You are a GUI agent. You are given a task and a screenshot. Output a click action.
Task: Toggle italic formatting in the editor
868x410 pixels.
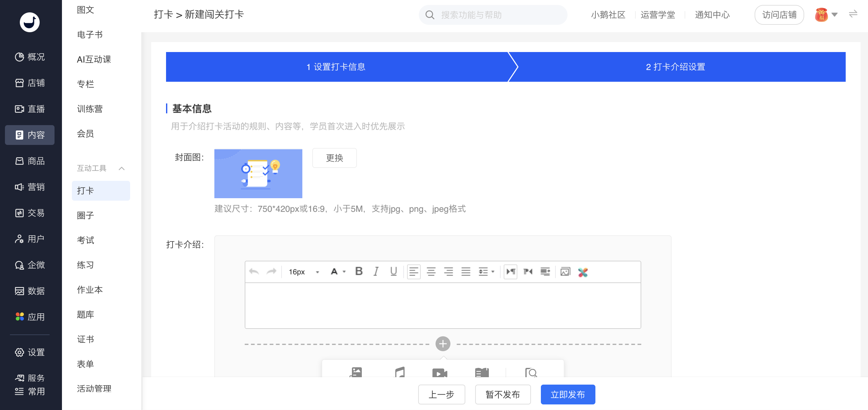pyautogui.click(x=376, y=272)
